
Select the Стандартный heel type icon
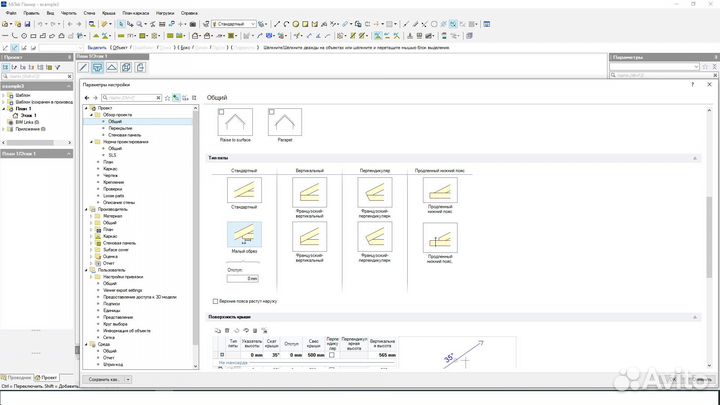[x=245, y=190]
